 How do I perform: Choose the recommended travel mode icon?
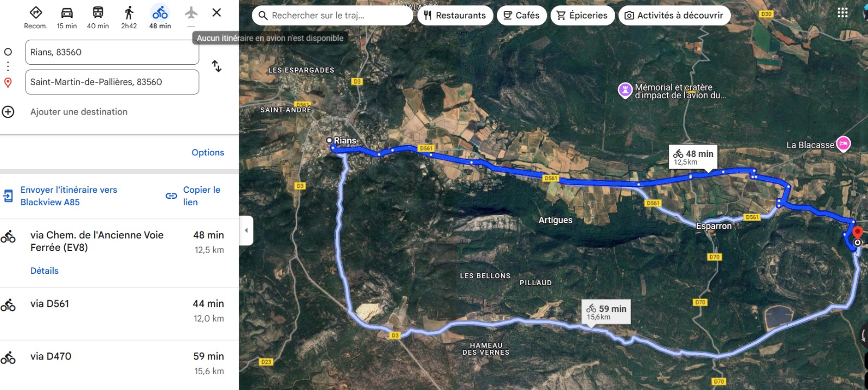click(x=36, y=13)
